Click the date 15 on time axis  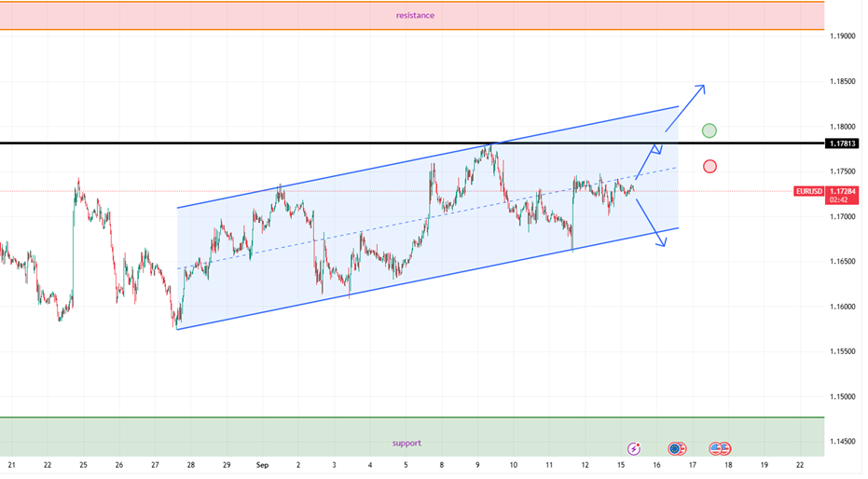[x=621, y=465]
